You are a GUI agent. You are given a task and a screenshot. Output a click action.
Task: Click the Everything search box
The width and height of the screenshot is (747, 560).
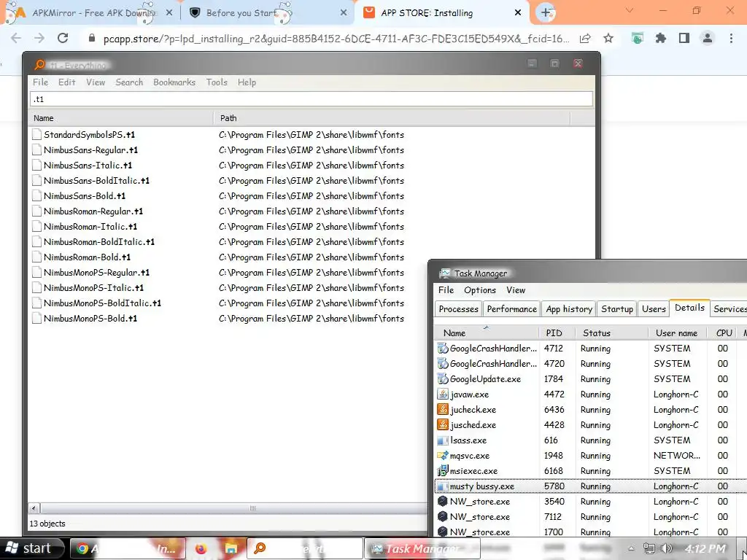pyautogui.click(x=311, y=99)
